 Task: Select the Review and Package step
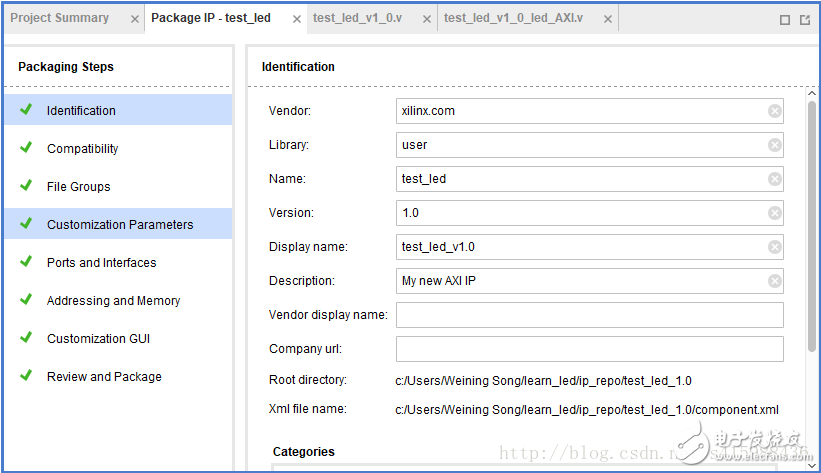tap(104, 377)
